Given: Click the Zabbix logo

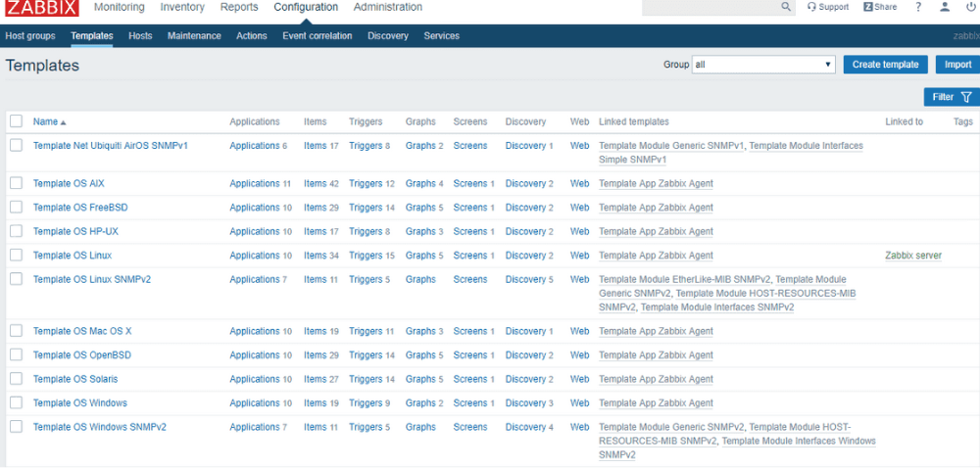Looking at the screenshot, I should point(42,8).
